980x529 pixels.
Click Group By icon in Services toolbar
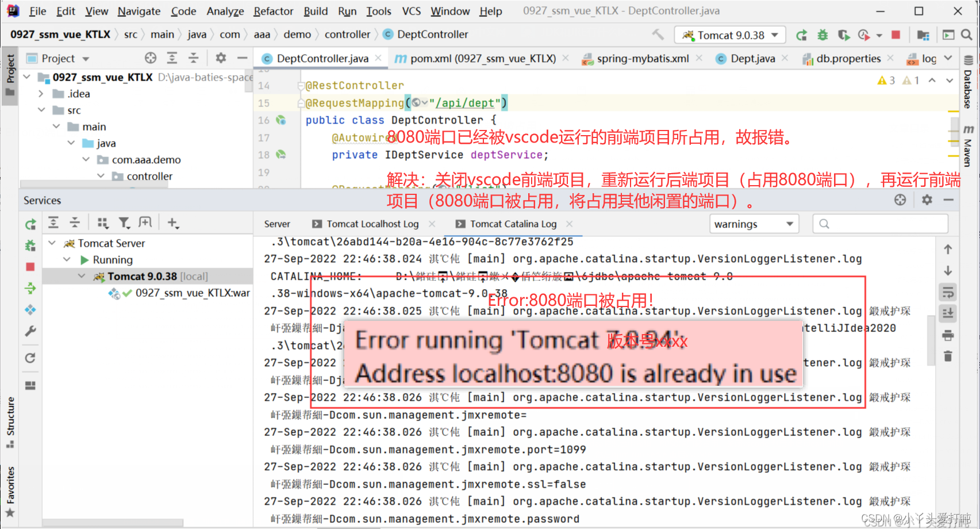click(x=102, y=223)
